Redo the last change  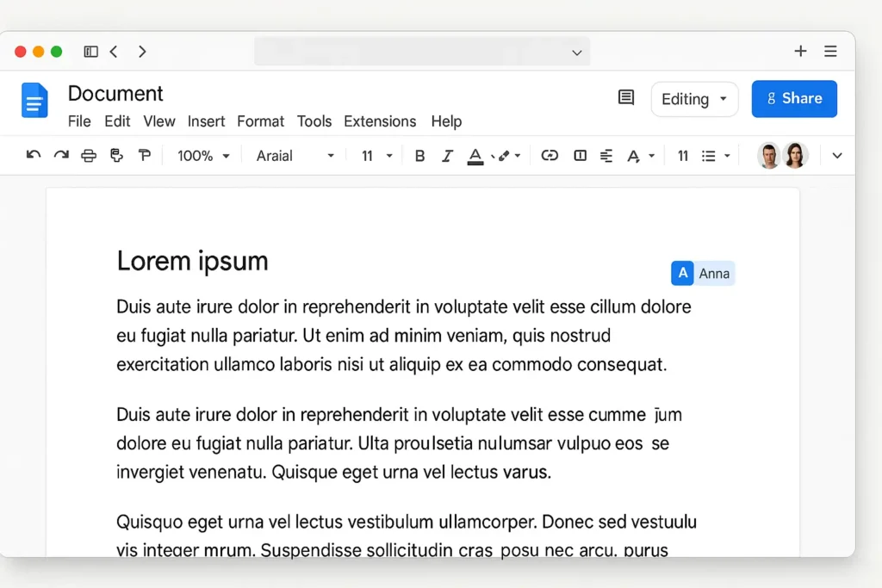tap(59, 156)
